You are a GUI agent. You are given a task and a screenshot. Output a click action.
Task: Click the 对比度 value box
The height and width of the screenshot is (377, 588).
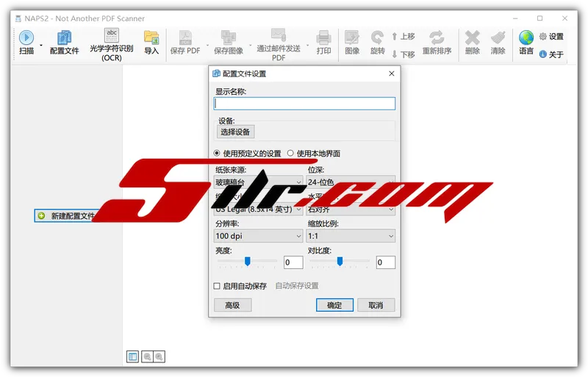385,262
